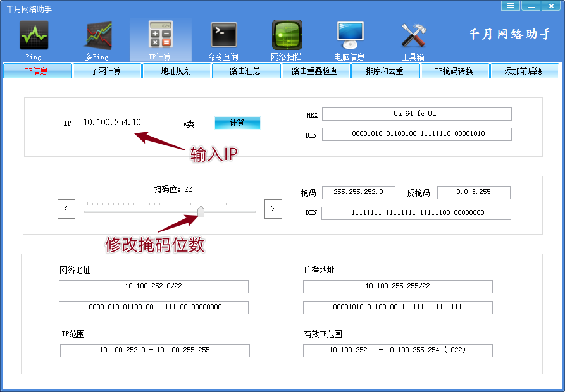Switch to the 路由重叠检查 tab
This screenshot has width=565, height=392.
(315, 71)
